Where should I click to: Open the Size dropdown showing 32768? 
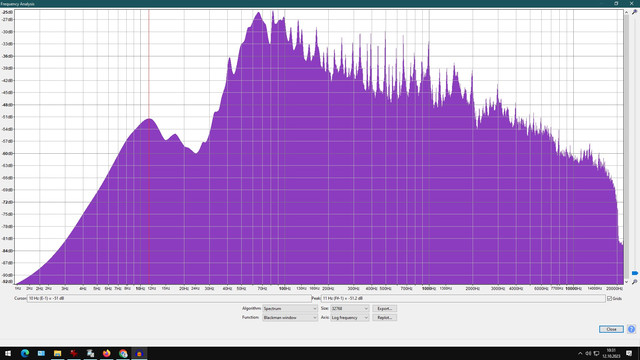click(x=350, y=309)
